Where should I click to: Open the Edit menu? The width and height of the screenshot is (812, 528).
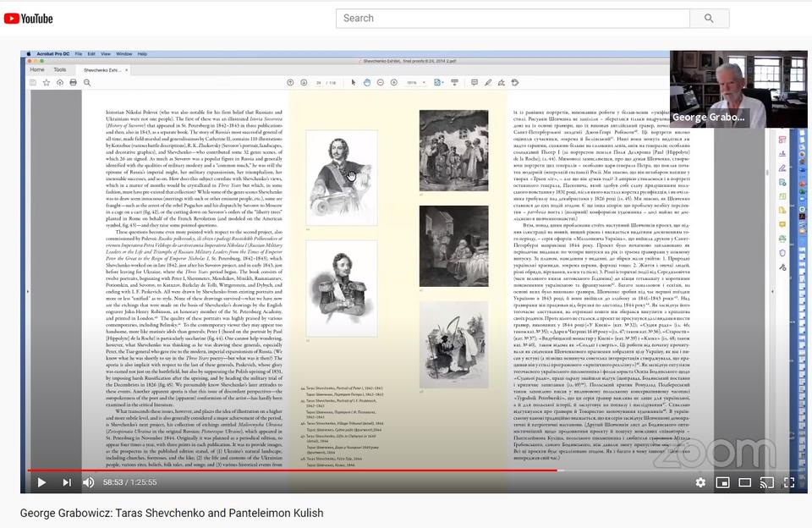(91, 54)
